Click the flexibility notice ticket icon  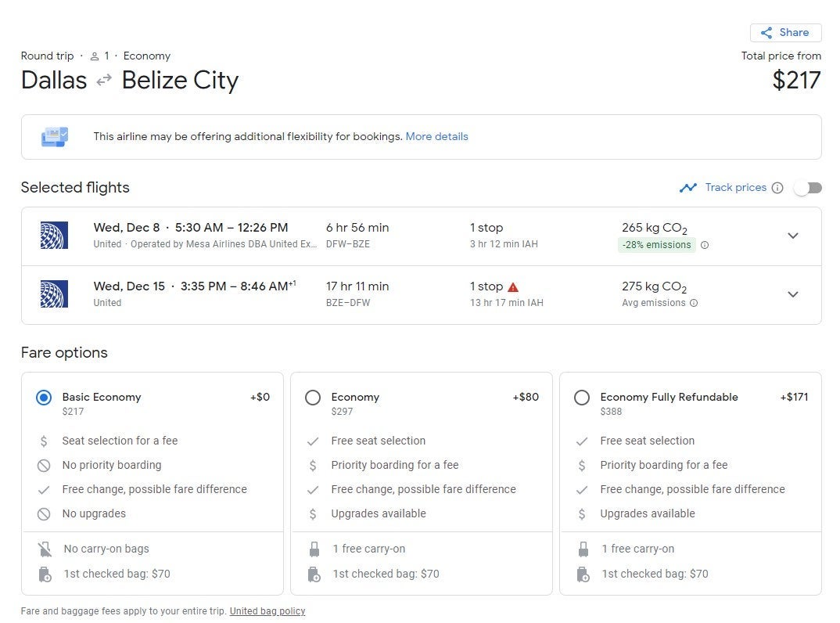tap(55, 137)
